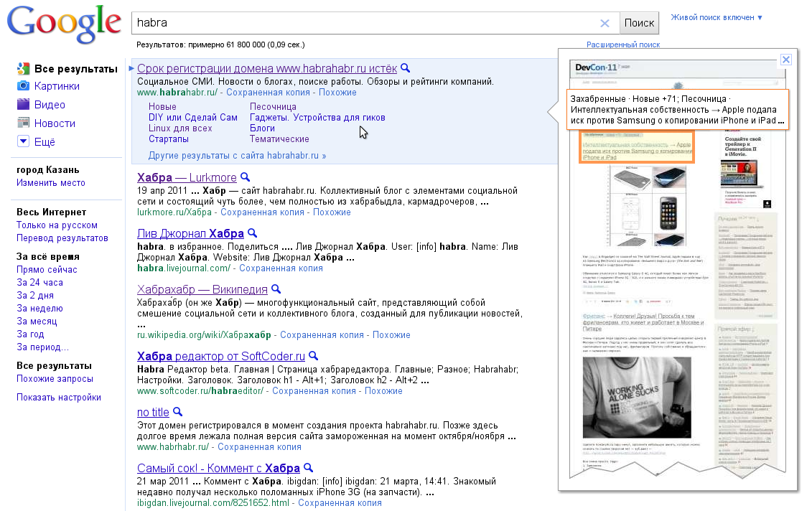Screen dimensions: 812x511
Task: Click magnifier icon beside Хабрахабр — Википедия
Action: tap(276, 289)
